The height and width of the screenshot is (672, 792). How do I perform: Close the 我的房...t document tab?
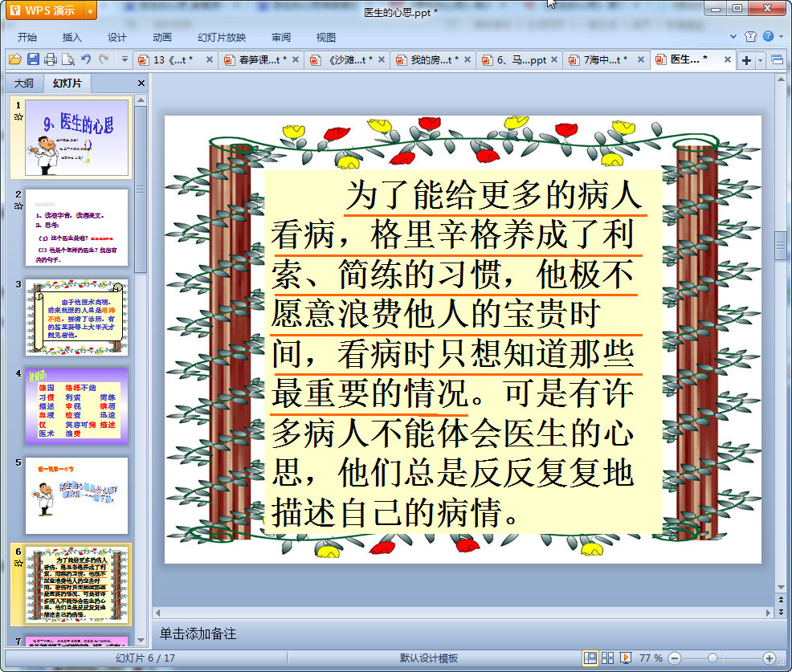coord(467,59)
